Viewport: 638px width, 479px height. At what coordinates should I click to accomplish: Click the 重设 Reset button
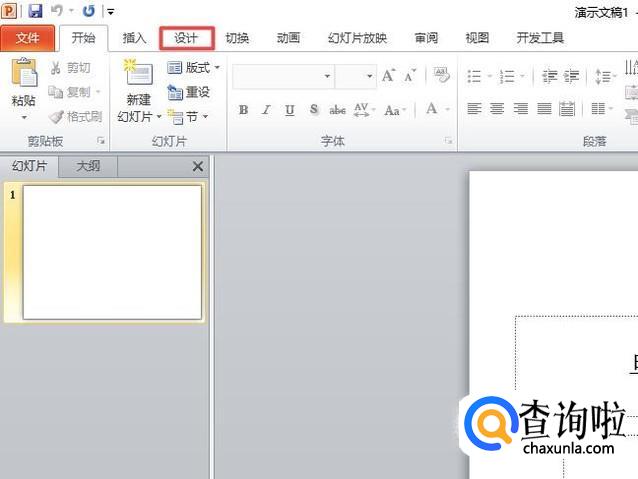coord(188,92)
